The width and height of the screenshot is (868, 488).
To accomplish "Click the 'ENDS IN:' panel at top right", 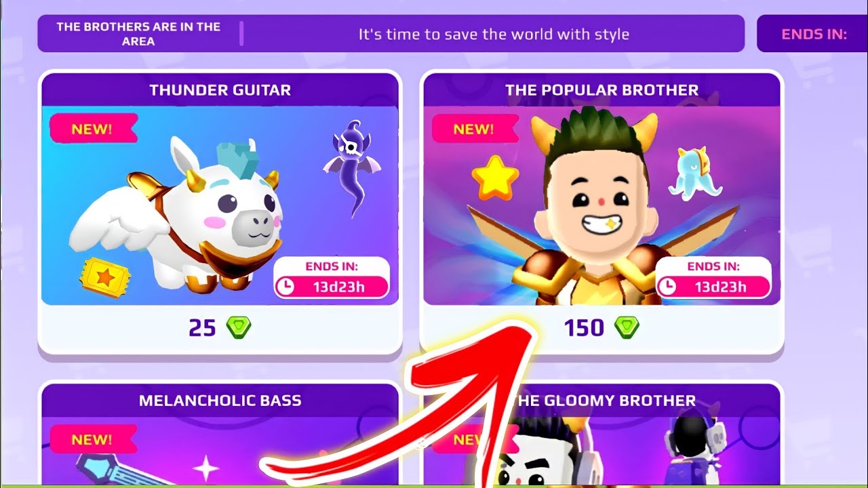I will [812, 34].
